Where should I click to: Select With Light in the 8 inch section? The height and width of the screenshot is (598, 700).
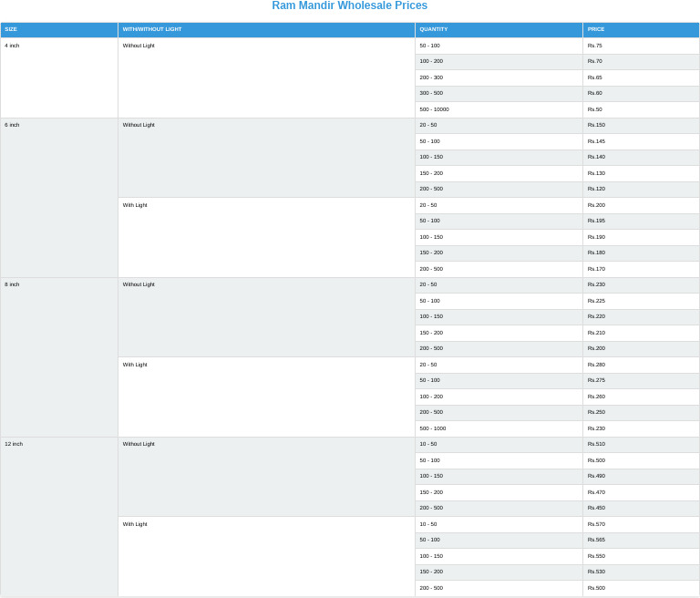click(x=266, y=397)
